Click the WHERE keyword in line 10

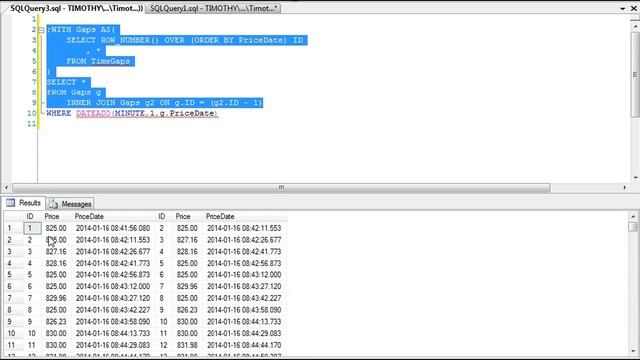tap(59, 113)
